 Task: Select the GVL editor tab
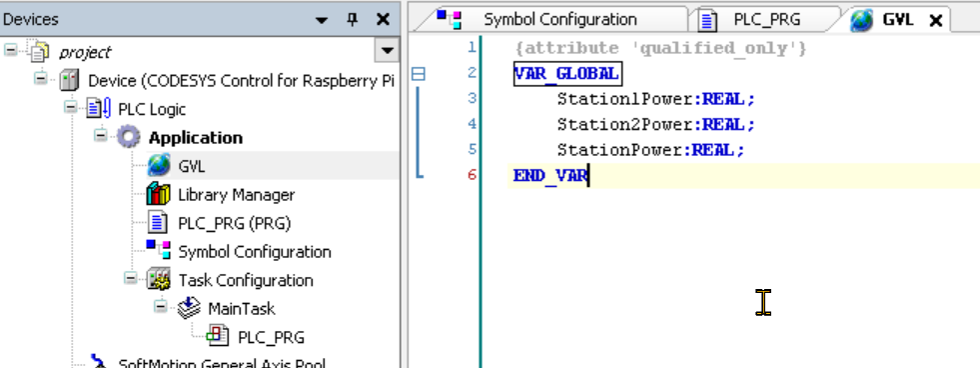pos(897,20)
